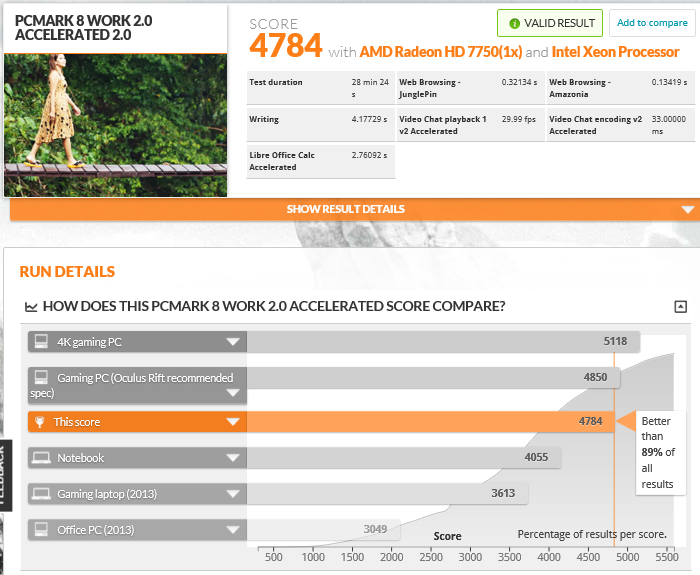Click the RUN DETAILS heading

(67, 271)
